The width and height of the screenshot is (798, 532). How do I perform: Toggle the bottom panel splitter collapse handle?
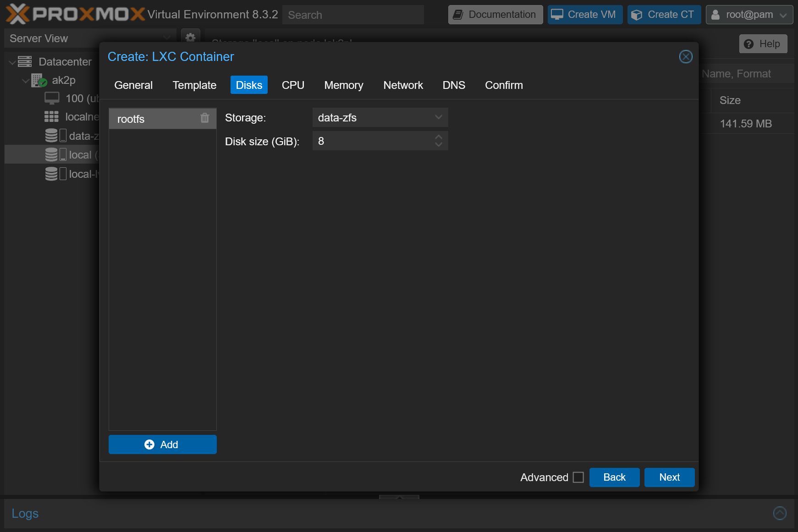pyautogui.click(x=399, y=497)
